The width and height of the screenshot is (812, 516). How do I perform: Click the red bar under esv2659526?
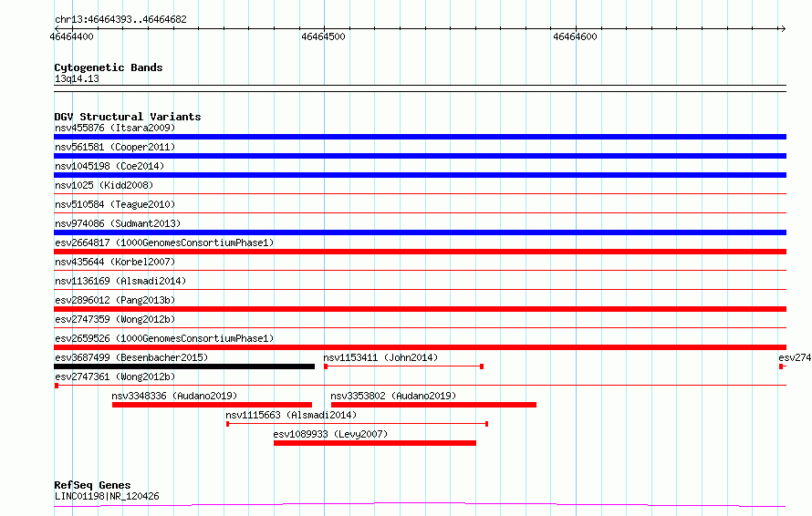pyautogui.click(x=420, y=347)
